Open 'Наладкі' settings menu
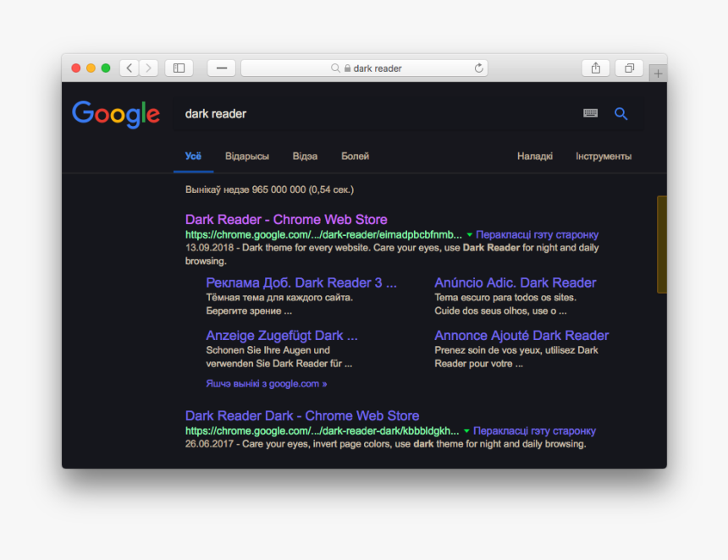728x560 pixels. click(x=535, y=156)
